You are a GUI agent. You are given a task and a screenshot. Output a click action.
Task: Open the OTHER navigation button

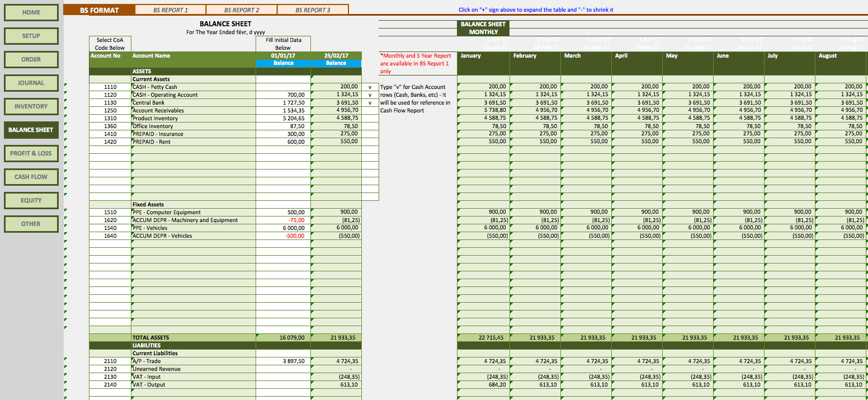[31, 224]
